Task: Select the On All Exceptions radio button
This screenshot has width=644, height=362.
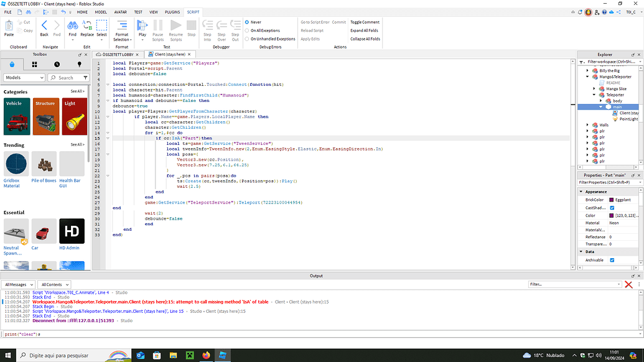Action: point(248,30)
